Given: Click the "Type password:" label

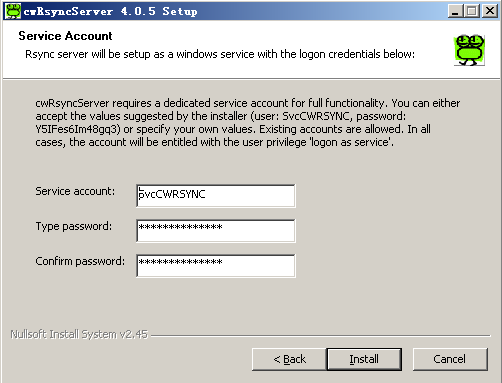Looking at the screenshot, I should pyautogui.click(x=74, y=226).
